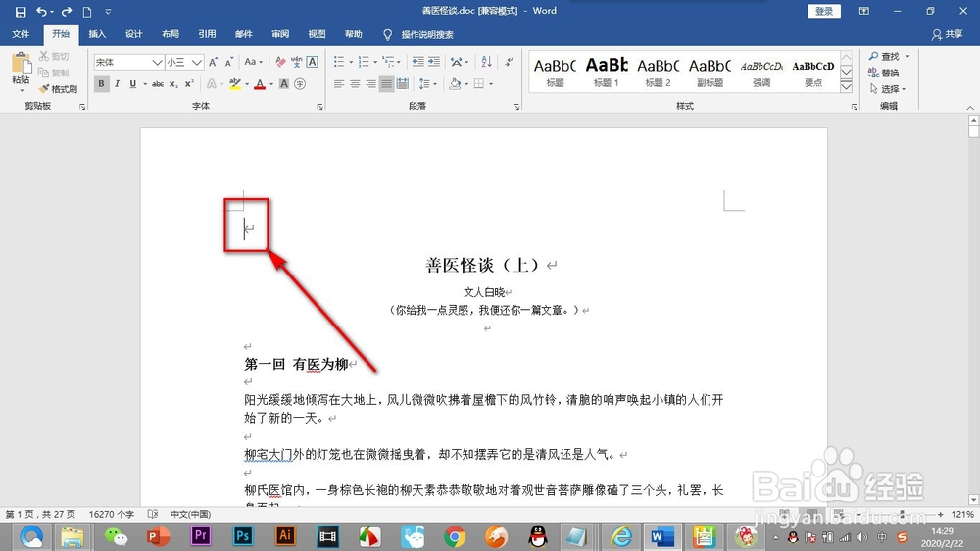
Task: Toggle bold formatting
Action: tap(101, 83)
